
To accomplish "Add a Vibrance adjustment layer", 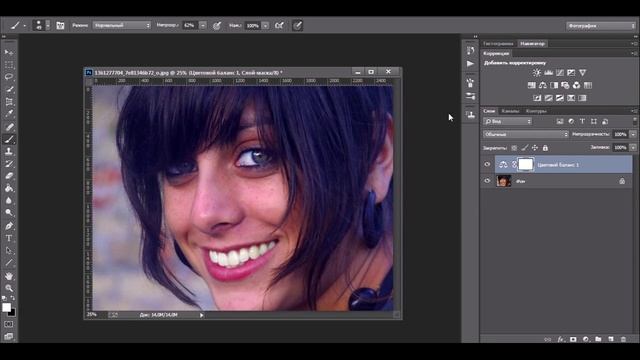I will click(x=582, y=73).
